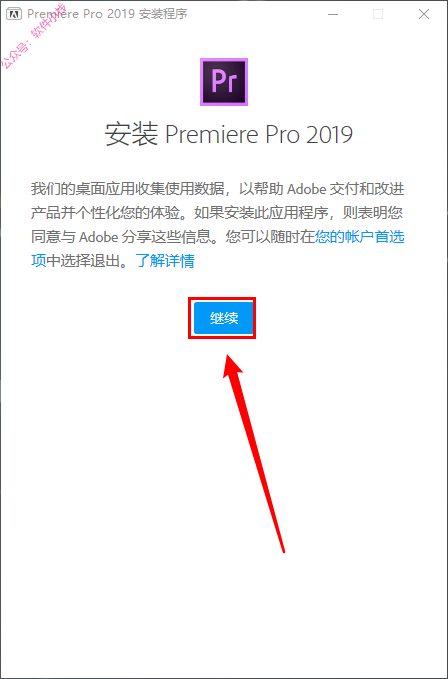Click the text 同意与 Adobe 分享这些信息
The width and height of the screenshot is (448, 679).
click(128, 237)
